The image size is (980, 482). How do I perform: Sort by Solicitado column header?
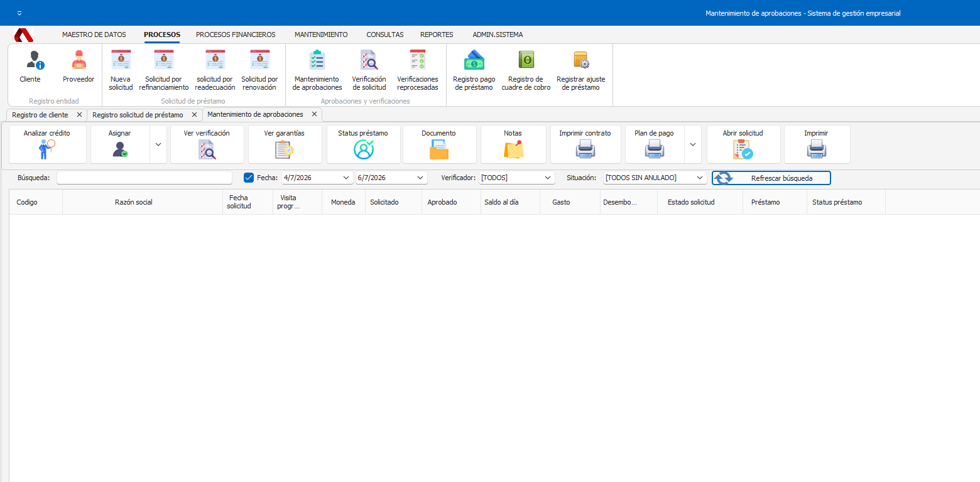coord(394,202)
